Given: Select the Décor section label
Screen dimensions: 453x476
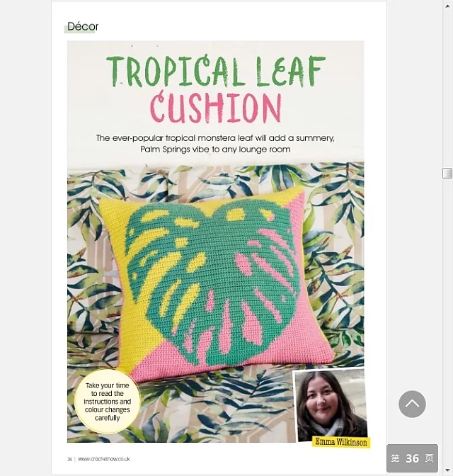Looking at the screenshot, I should [83, 26].
